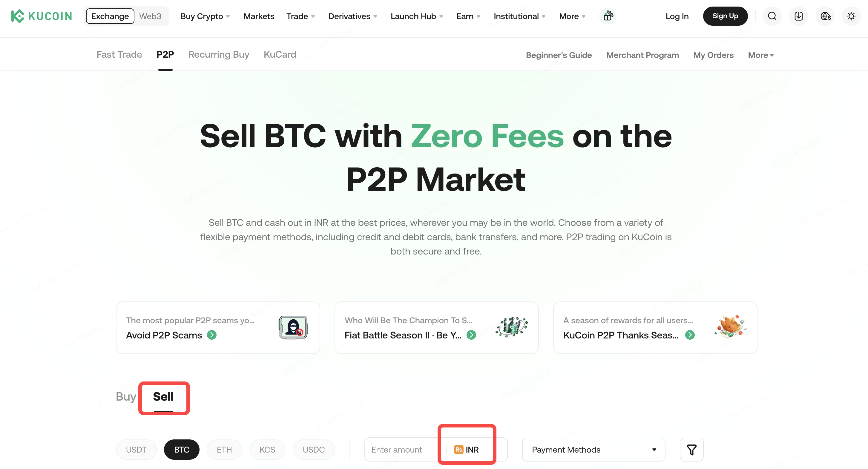The image size is (868, 469).
Task: Switch to the Buy tab
Action: 126,397
